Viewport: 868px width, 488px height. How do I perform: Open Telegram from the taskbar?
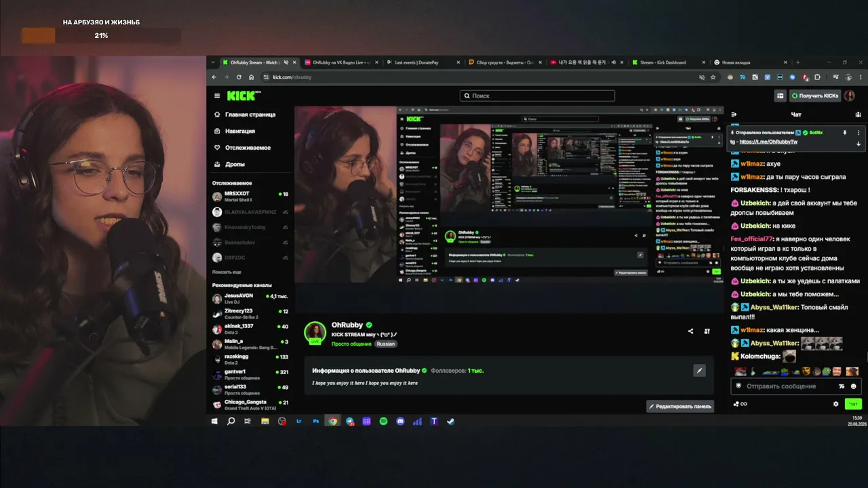[350, 422]
